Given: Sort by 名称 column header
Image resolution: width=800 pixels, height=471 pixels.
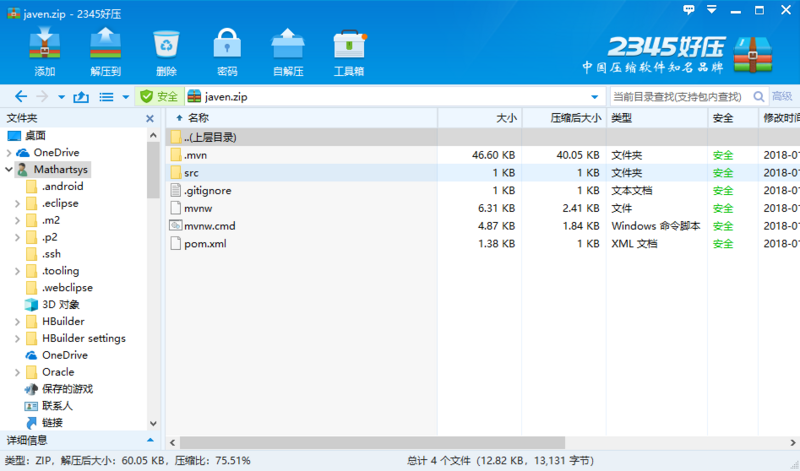Looking at the screenshot, I should (302, 118).
